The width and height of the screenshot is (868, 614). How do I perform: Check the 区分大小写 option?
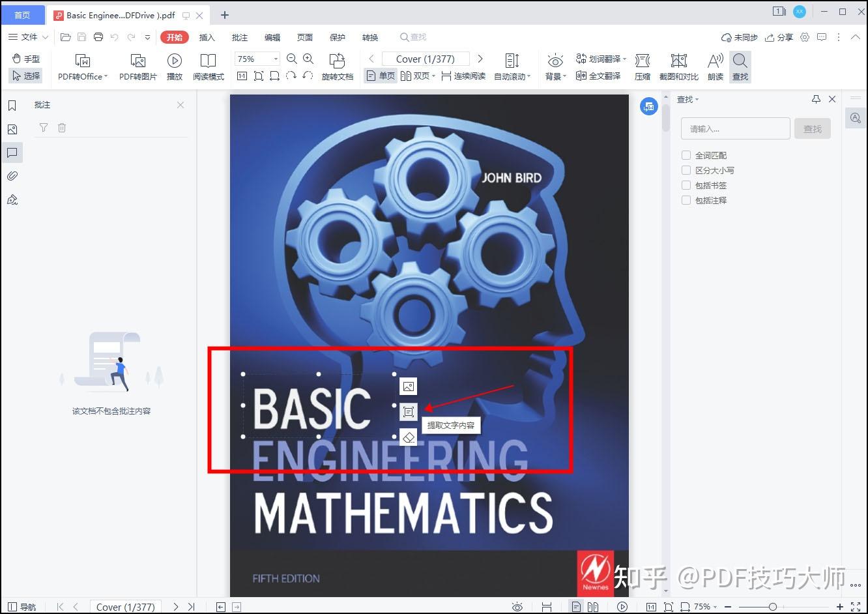[686, 170]
